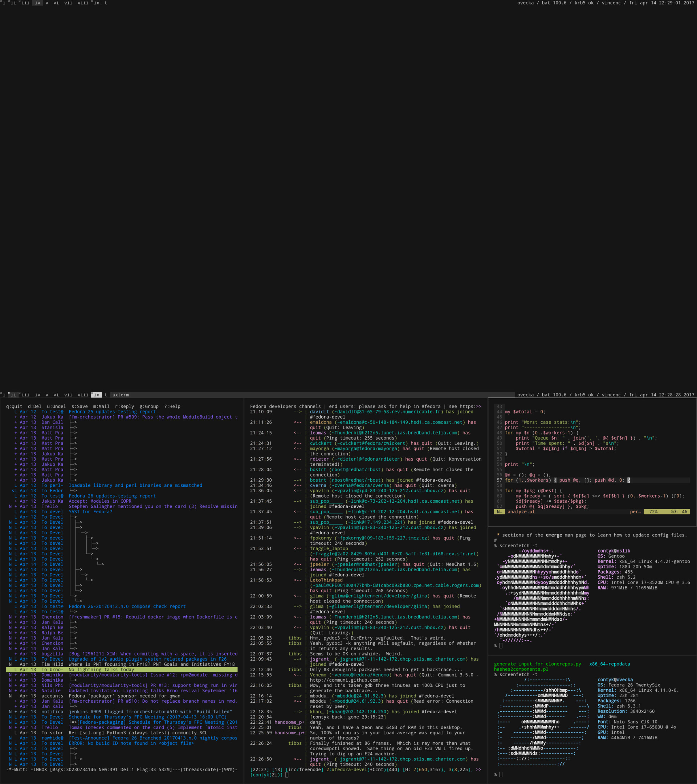697x784 pixels.
Task: Click m:Mail in mutt help line
Action: [x=101, y=407]
